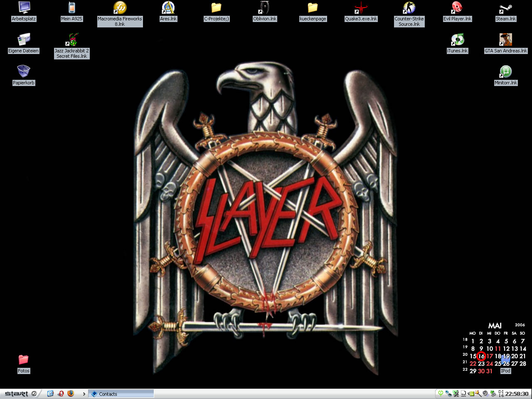Open the Macromedia Fireworks 8 shortcut

pyautogui.click(x=120, y=8)
